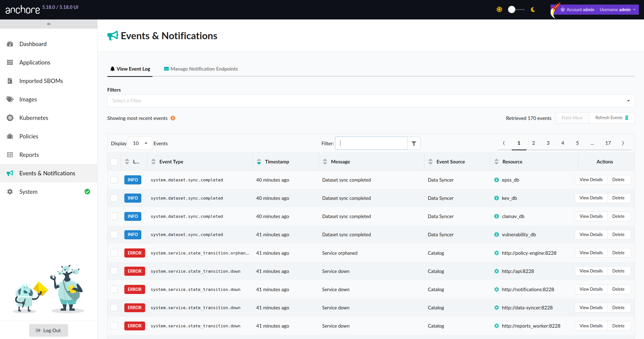Open the Display 10 events count dropdown
Viewport: 644px width, 339px height.
point(140,143)
